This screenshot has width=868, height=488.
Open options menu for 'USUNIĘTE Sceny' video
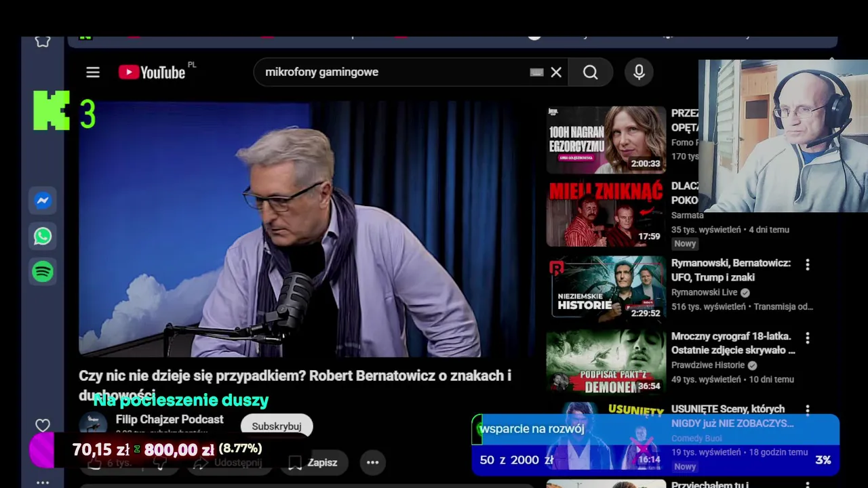[807, 409]
